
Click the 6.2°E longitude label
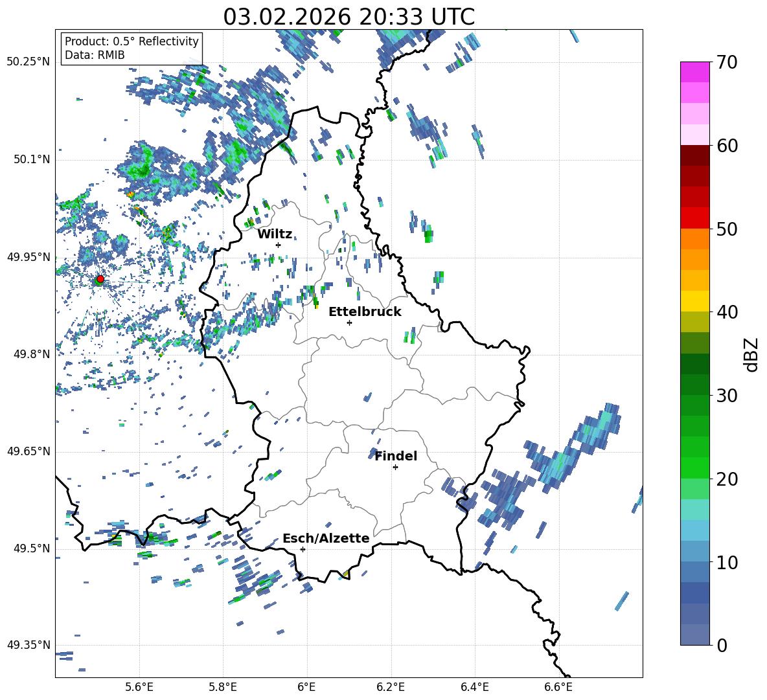(x=391, y=687)
